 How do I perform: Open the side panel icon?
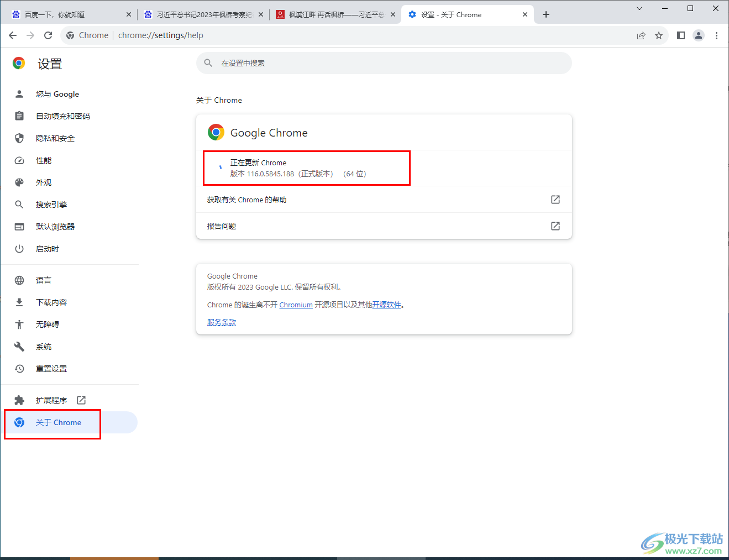click(681, 35)
